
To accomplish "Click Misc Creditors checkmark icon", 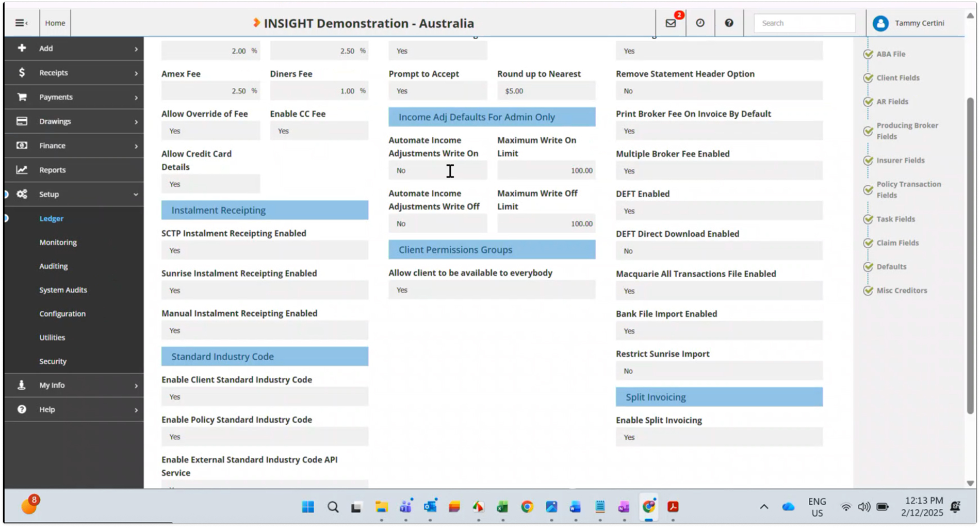I will (x=868, y=290).
